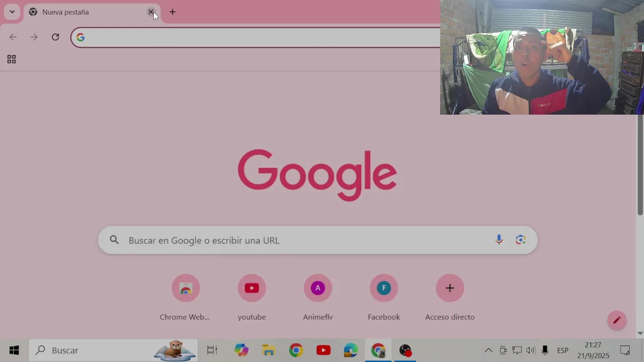Open a new tab with plus button
Screen dimensions: 644x362
point(173,12)
